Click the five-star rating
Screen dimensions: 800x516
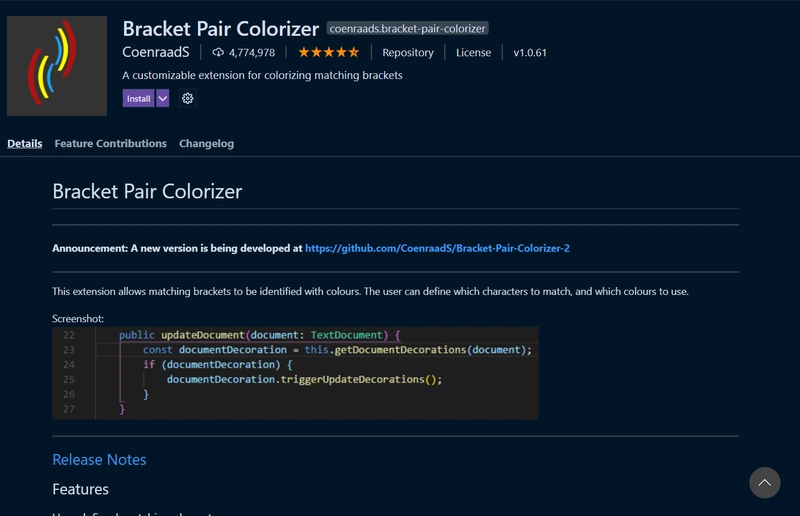[329, 52]
